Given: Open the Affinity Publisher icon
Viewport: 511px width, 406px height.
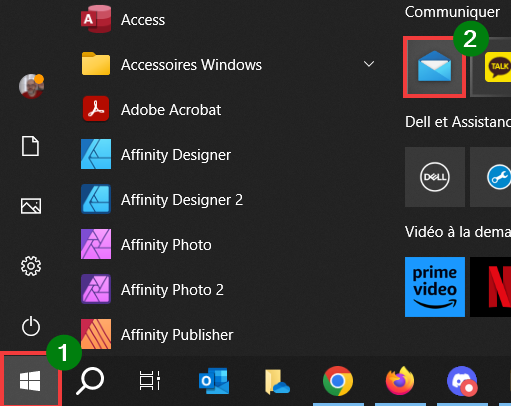Looking at the screenshot, I should click(x=96, y=334).
